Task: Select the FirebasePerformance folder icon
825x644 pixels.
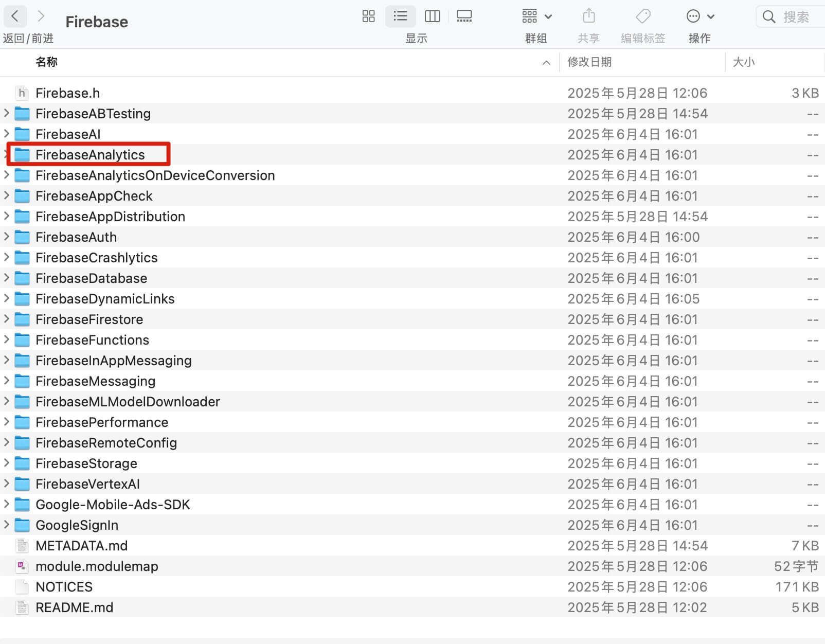Action: (22, 422)
